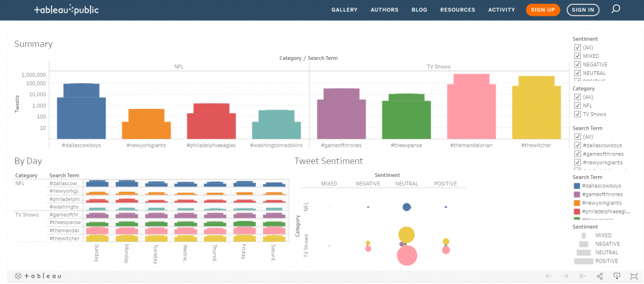Click the Redo arrow in bottom toolbar
Image resolution: width=644 pixels, height=284 pixels.
[x=565, y=276]
